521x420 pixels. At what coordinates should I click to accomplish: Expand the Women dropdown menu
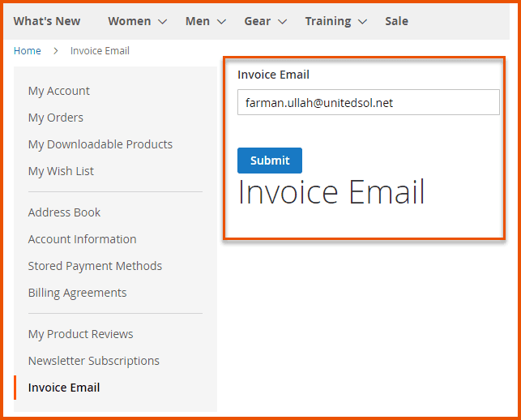coord(137,21)
